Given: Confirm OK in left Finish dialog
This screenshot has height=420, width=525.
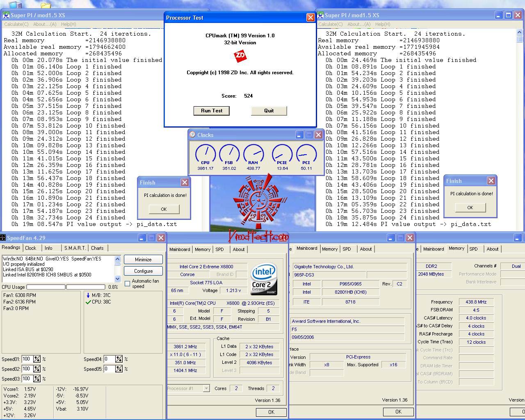Looking at the screenshot, I should point(164,209).
